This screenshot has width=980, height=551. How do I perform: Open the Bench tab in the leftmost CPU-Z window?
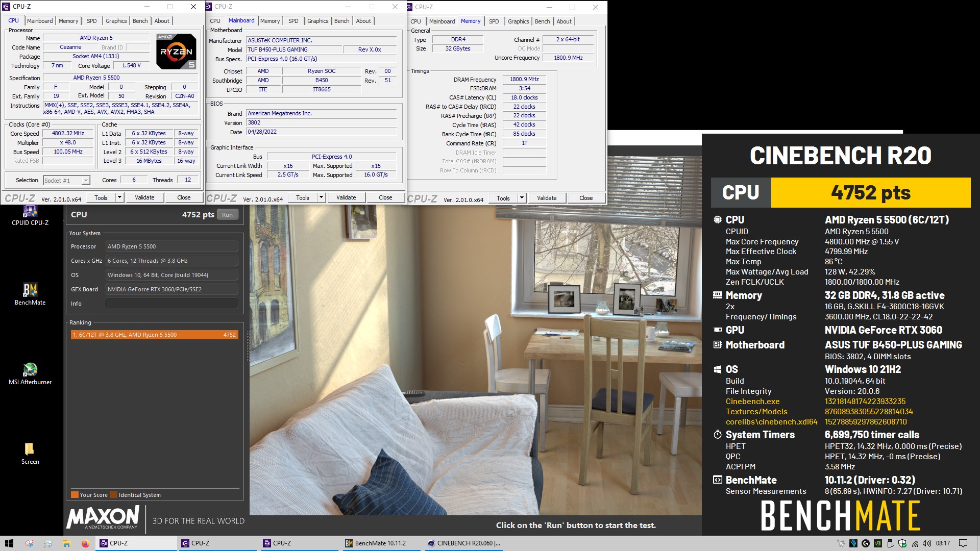point(140,21)
